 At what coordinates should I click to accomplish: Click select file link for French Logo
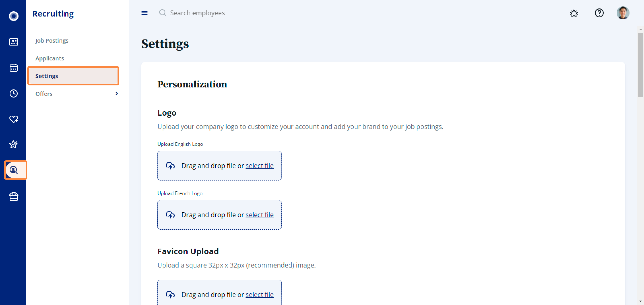[x=259, y=215]
